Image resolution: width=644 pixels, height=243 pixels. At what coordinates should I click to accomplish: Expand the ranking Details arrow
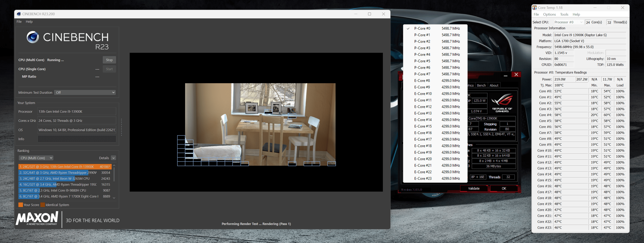pyautogui.click(x=113, y=158)
